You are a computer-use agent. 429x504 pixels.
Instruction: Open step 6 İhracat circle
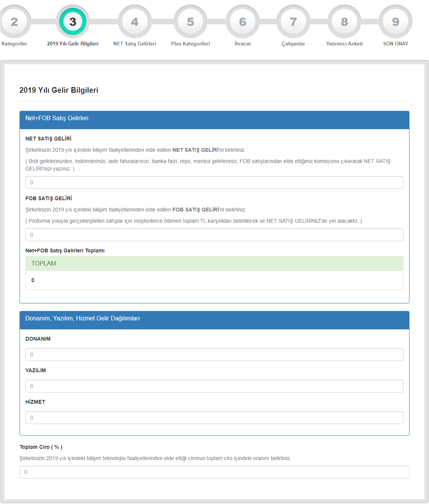coord(243,22)
